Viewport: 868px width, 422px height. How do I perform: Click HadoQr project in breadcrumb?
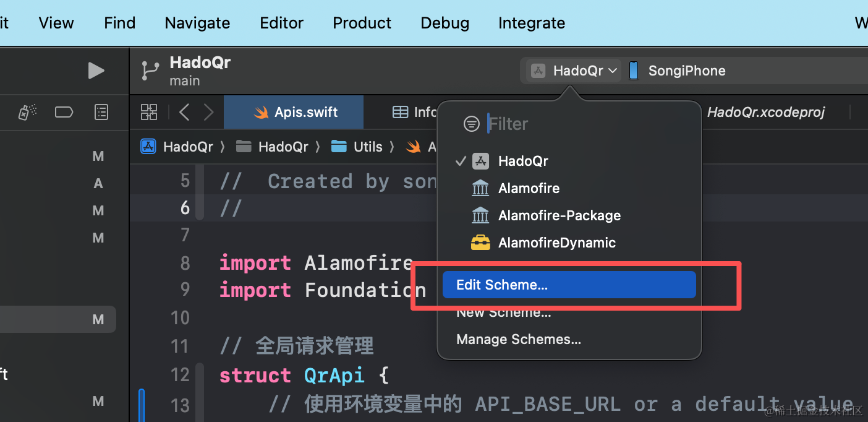188,147
